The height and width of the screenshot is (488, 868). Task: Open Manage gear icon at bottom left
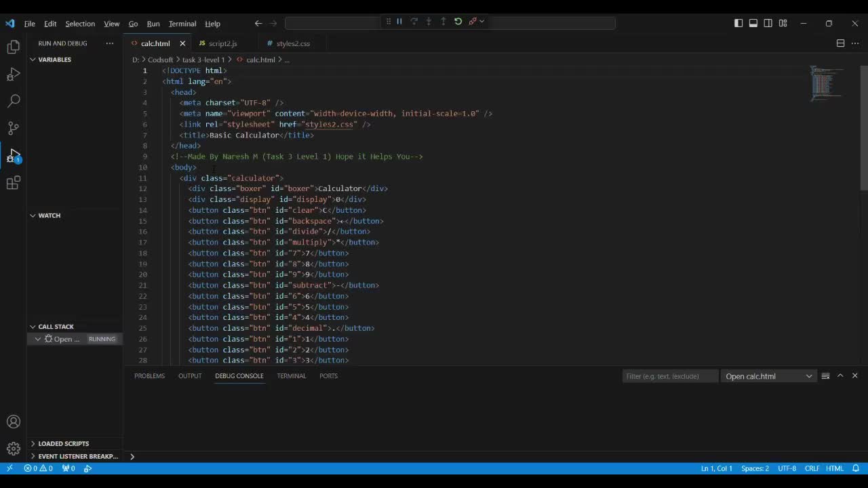click(x=13, y=449)
